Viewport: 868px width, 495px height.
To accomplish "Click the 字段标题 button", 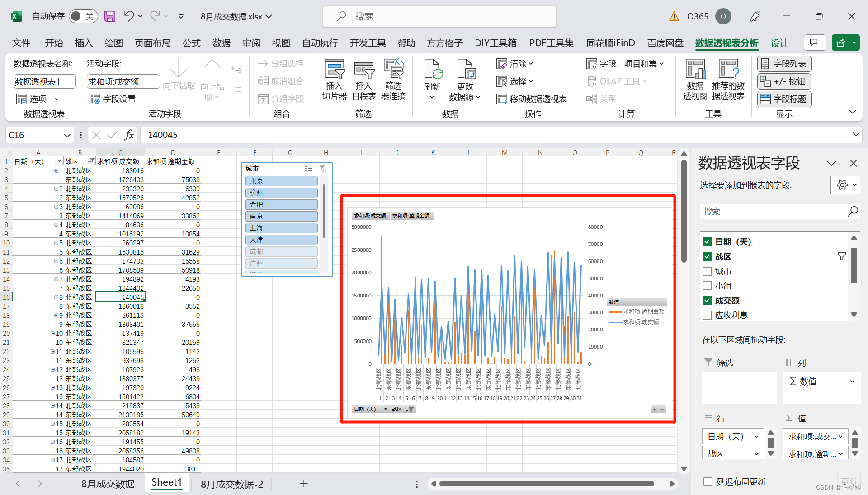I will (784, 99).
